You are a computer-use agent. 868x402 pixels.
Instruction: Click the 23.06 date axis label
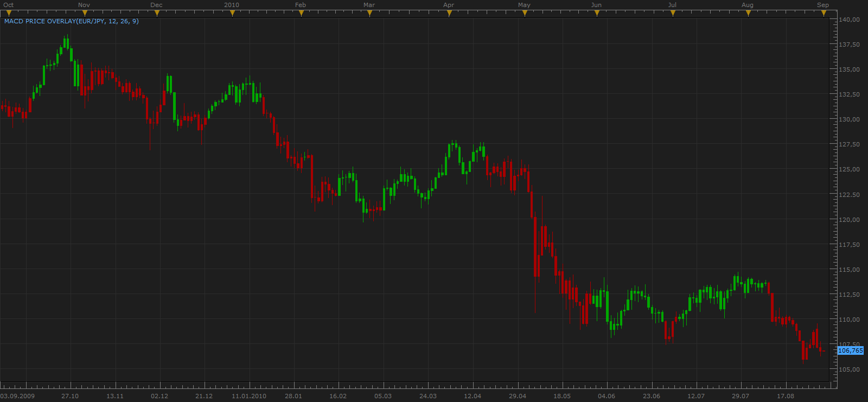(x=652, y=396)
